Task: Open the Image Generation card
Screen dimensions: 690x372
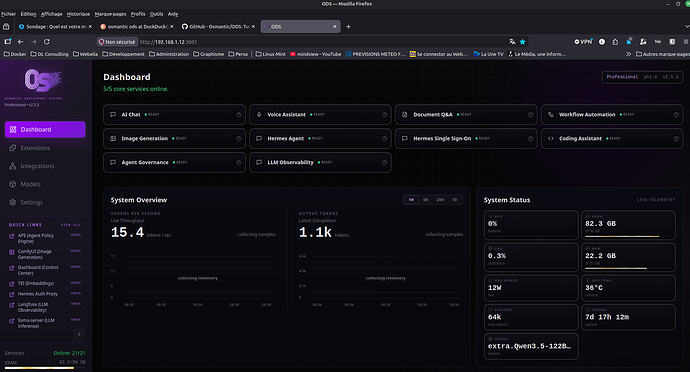Action: click(x=174, y=138)
